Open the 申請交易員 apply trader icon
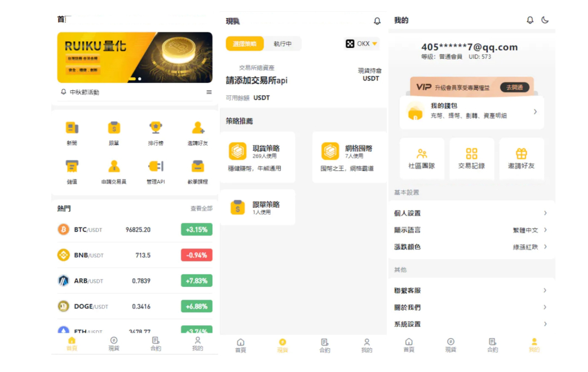The height and width of the screenshot is (372, 588). [x=114, y=167]
